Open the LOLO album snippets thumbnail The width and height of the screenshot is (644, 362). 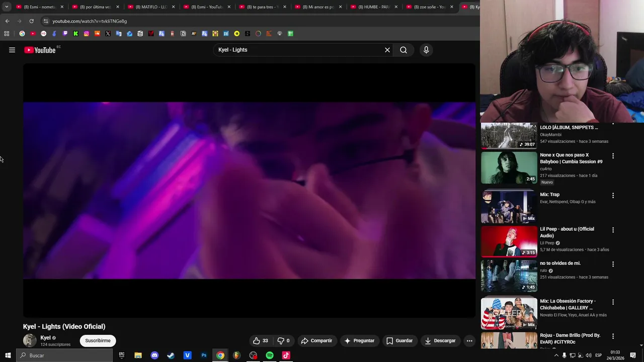509,136
